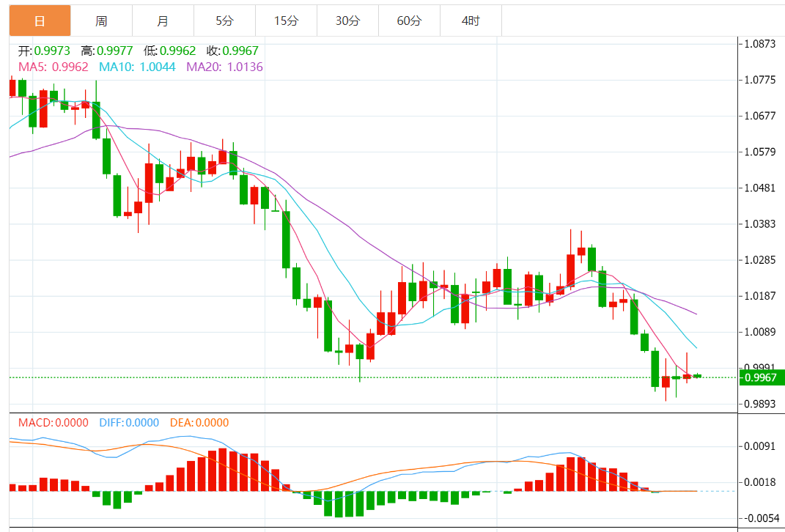The height and width of the screenshot is (532, 785).
Task: Open the 5分 timeframe tab
Action: 225,21
